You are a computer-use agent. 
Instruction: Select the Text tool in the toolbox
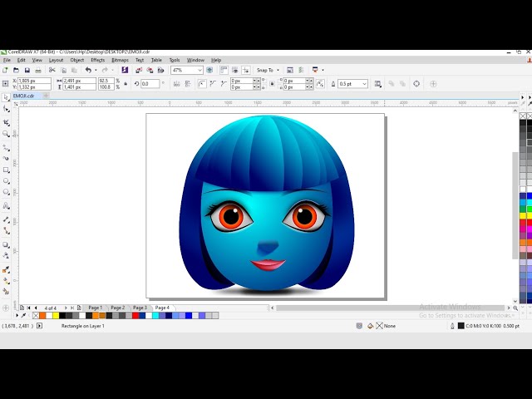(6, 206)
